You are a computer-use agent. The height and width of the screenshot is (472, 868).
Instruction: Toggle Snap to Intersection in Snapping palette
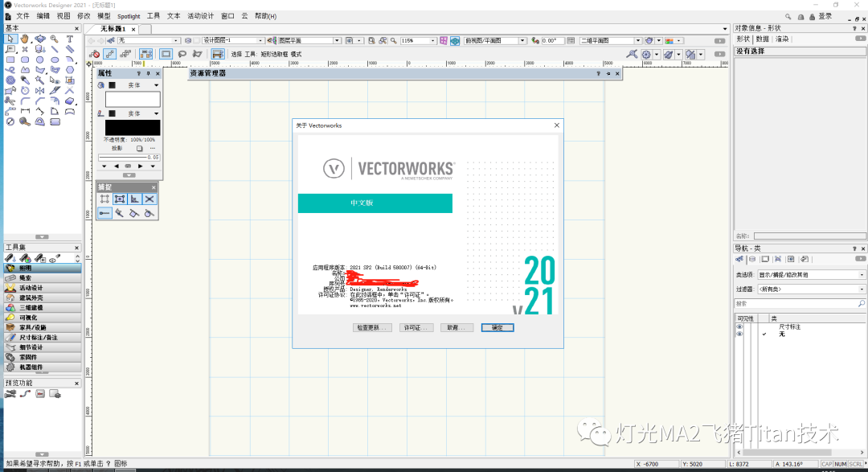pyautogui.click(x=149, y=199)
